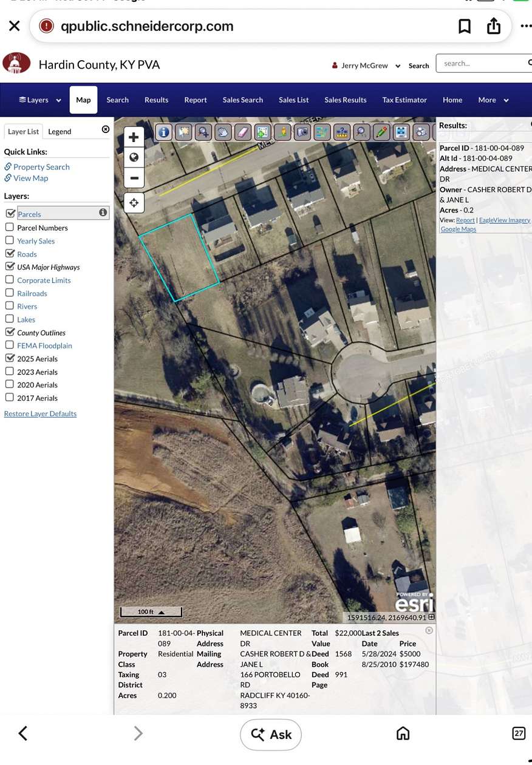Zoom out with the minus map button
The width and height of the screenshot is (532, 765).
point(134,178)
